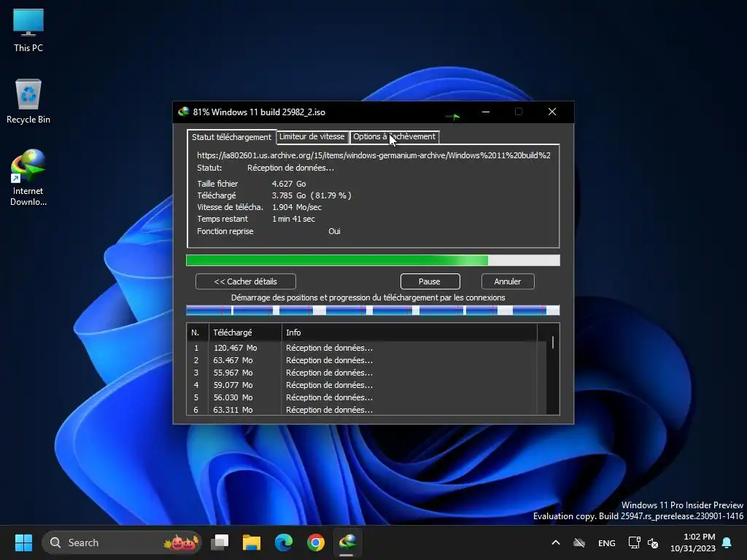
Task: Select connection row with 59.077 Mo
Action: pos(367,385)
